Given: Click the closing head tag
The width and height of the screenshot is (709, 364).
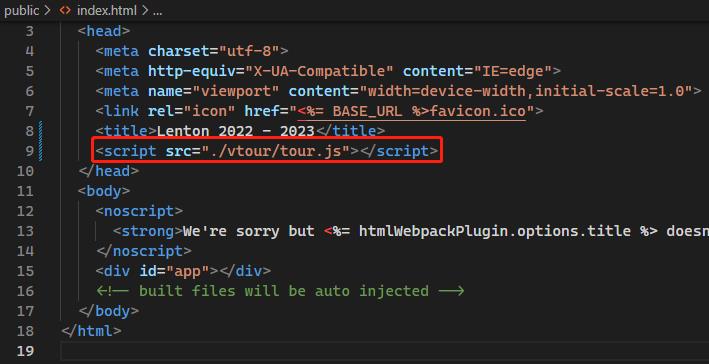Looking at the screenshot, I should click(x=109, y=171).
